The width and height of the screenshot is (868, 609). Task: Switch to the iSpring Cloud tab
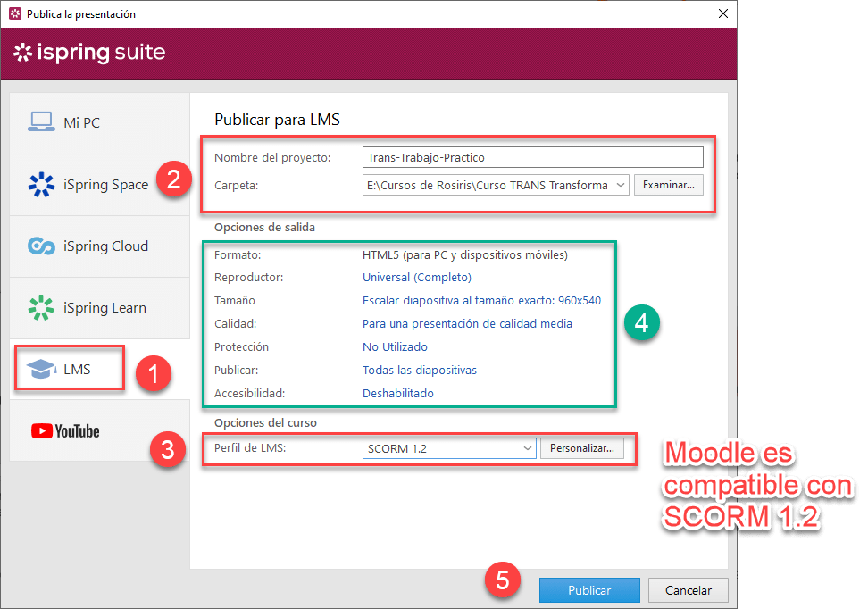pyautogui.click(x=100, y=246)
